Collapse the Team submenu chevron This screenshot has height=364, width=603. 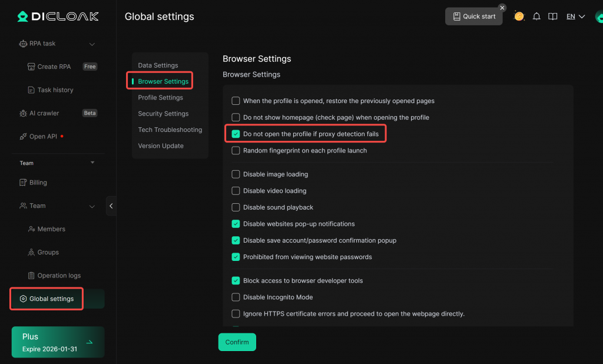(92, 206)
